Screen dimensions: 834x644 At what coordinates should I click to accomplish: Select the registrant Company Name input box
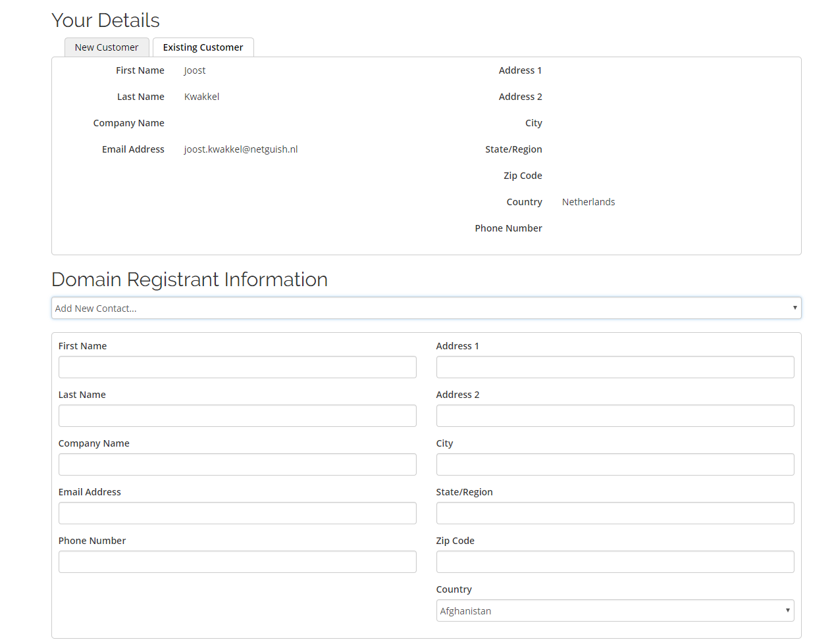click(237, 464)
